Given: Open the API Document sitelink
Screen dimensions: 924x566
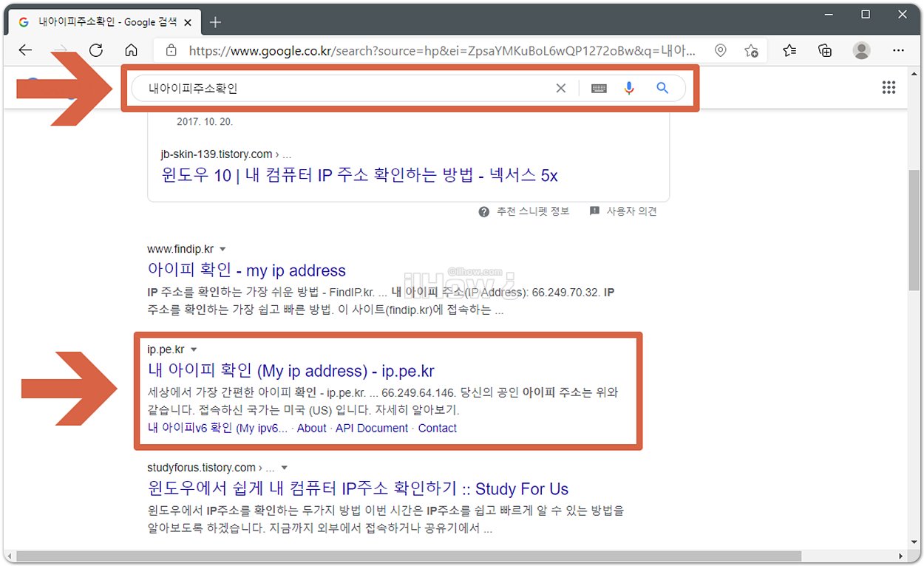Looking at the screenshot, I should pyautogui.click(x=372, y=428).
